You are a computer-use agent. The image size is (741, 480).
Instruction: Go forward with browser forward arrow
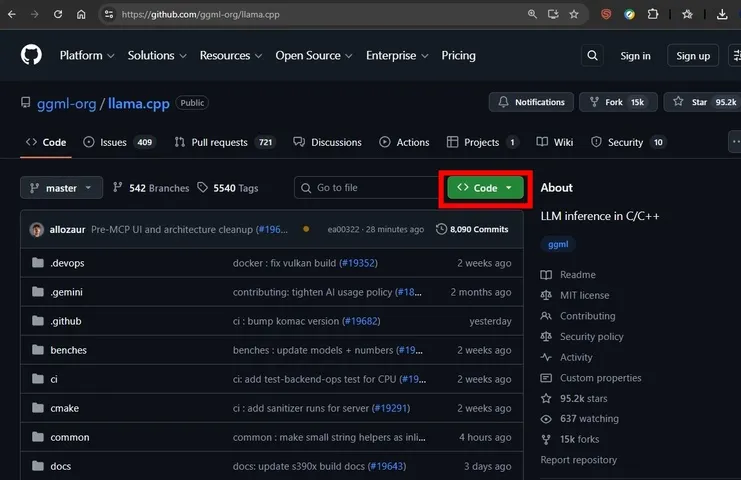point(34,14)
